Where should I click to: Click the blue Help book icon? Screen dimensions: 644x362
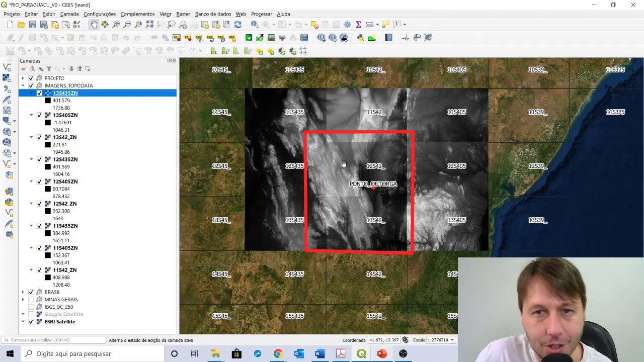tap(388, 38)
